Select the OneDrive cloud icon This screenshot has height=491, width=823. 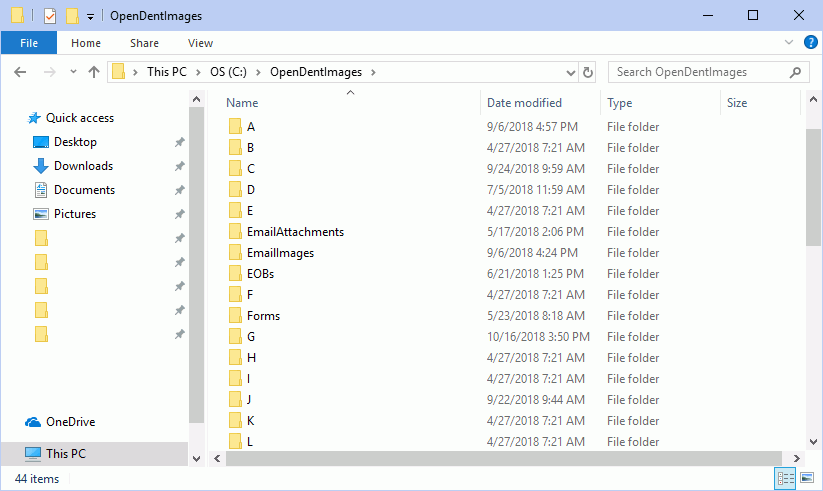33,422
